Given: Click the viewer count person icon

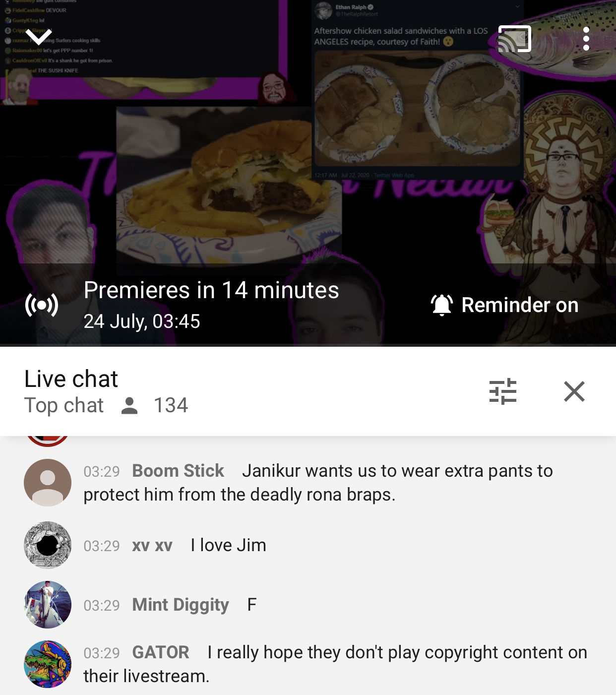Looking at the screenshot, I should coord(129,405).
